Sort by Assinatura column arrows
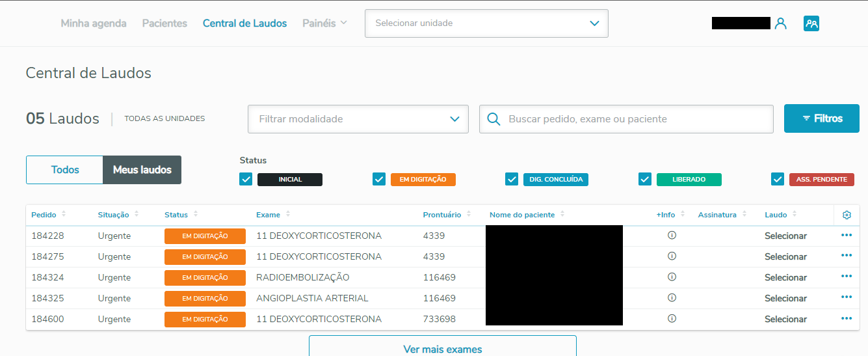868x356 pixels. pyautogui.click(x=744, y=214)
